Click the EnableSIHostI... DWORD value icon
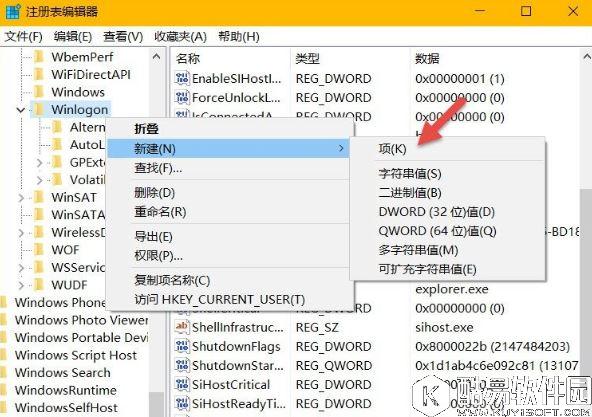Viewport: 592px width, 417px height. [182, 79]
